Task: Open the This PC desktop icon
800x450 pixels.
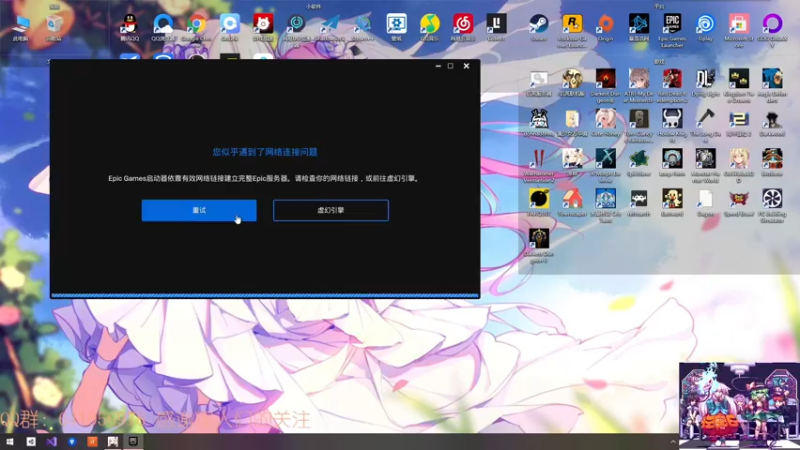Action: click(x=21, y=28)
